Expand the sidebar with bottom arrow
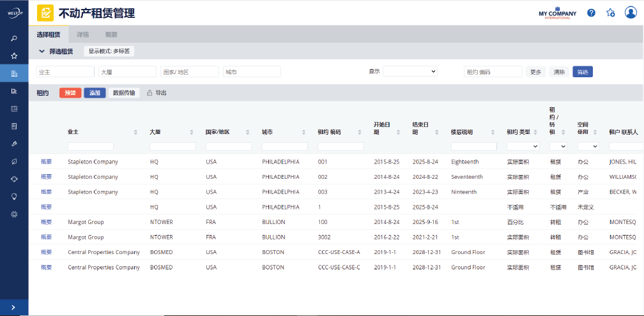Image resolution: width=644 pixels, height=316 pixels. tap(14, 308)
